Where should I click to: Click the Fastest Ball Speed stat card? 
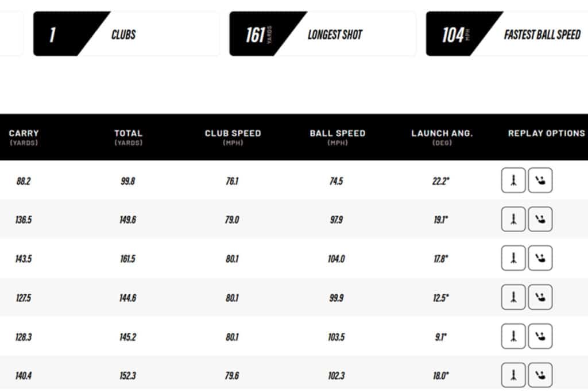507,34
